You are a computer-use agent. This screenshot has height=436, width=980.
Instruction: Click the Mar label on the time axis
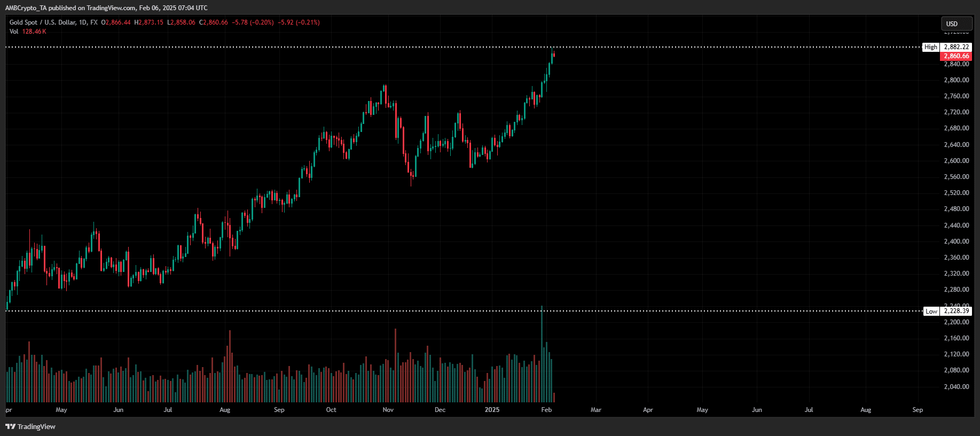(x=596, y=410)
